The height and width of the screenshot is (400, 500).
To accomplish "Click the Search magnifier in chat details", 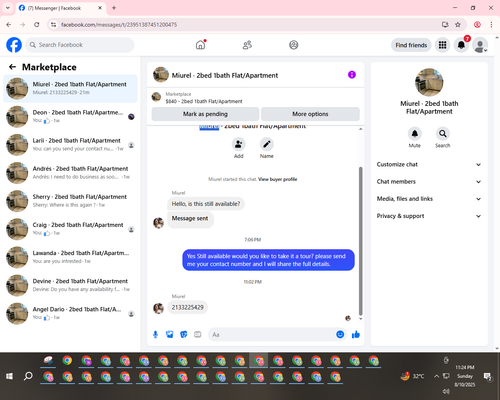I will [x=443, y=134].
